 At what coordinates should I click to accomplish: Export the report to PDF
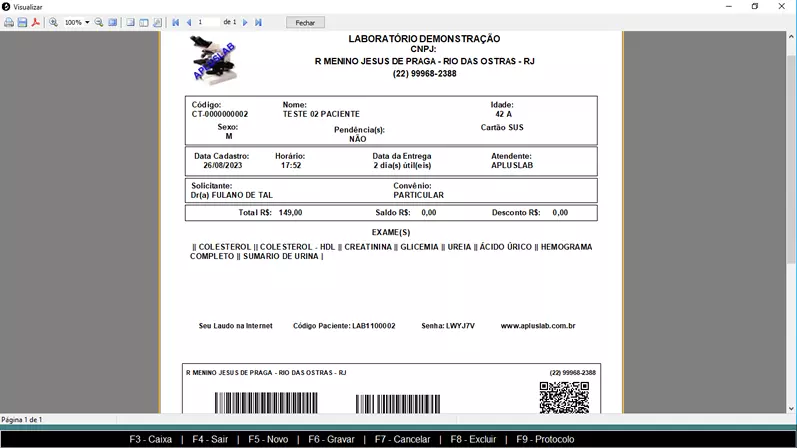[x=35, y=22]
